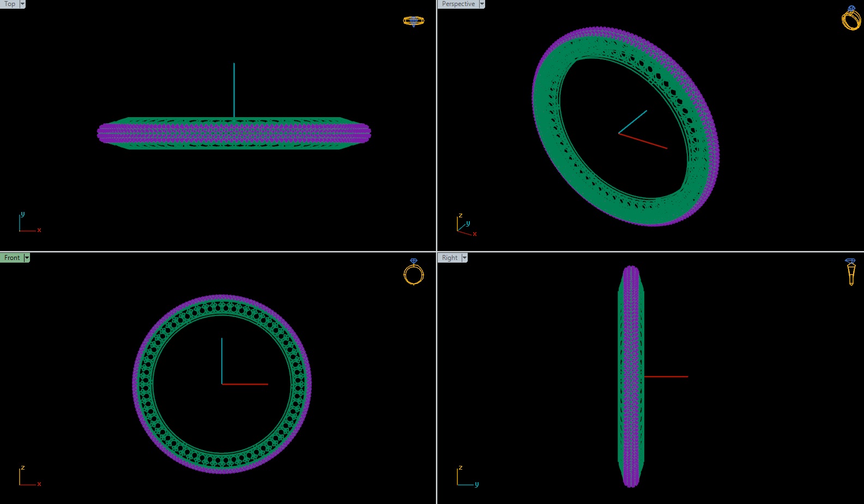The image size is (864, 504).
Task: Activate the Perspective viewport title label
Action: tap(458, 4)
